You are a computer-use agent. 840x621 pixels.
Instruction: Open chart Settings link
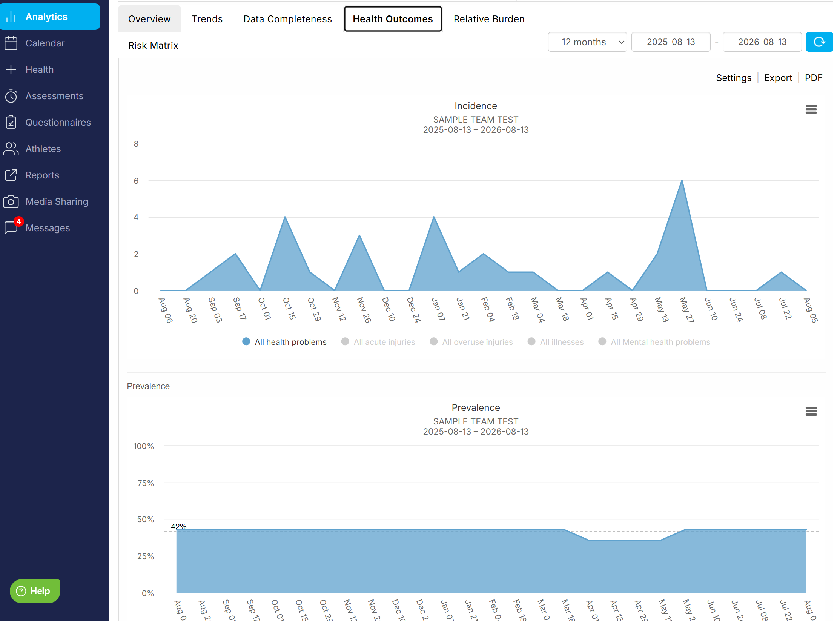[734, 78]
